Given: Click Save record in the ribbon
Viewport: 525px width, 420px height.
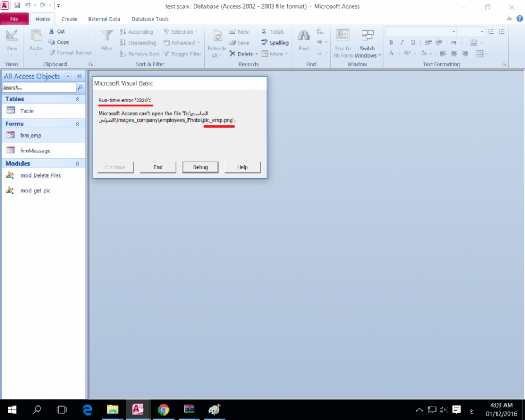Looking at the screenshot, I should coord(239,43).
